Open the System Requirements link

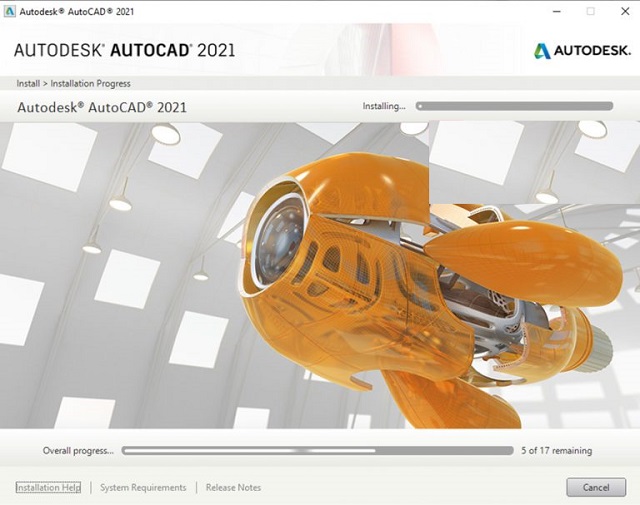coord(143,487)
